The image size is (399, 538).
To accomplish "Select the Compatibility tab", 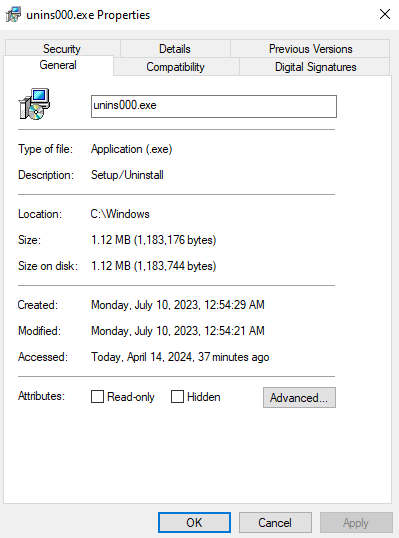I will pos(175,67).
